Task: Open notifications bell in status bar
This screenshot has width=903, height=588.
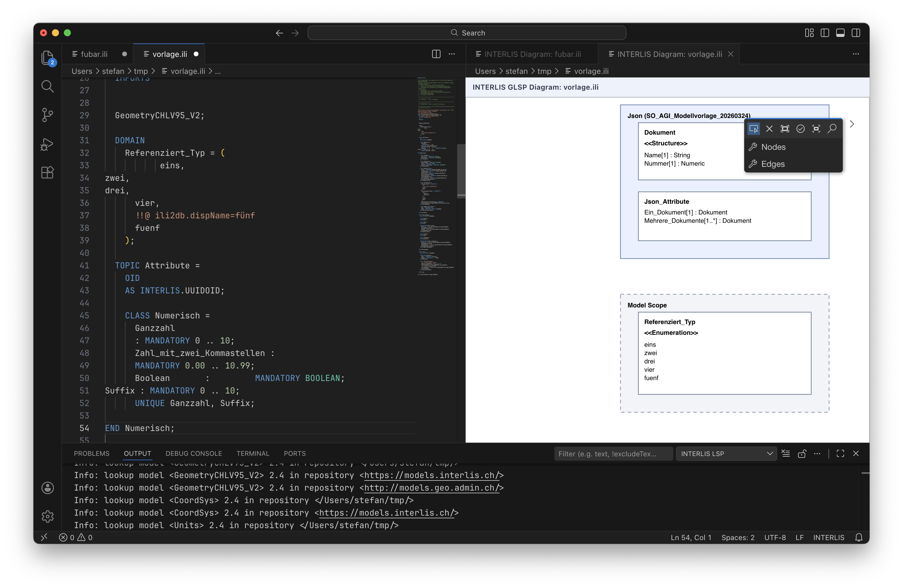Action: click(859, 538)
